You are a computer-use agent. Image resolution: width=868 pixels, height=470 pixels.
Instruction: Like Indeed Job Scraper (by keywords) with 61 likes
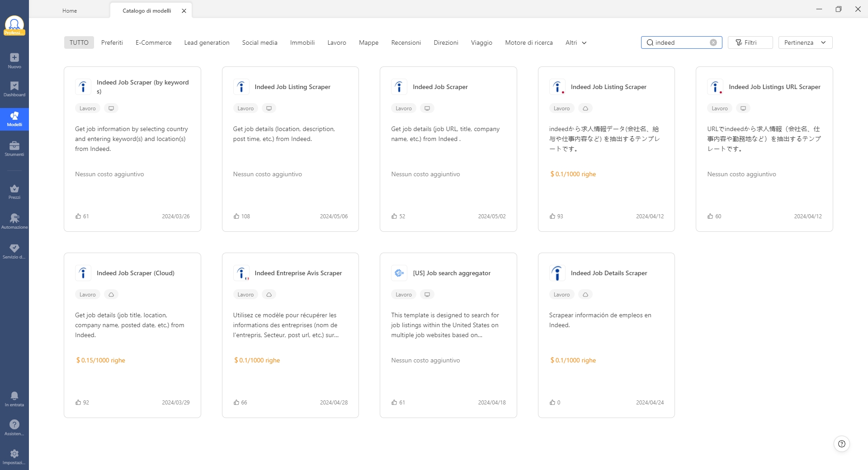pos(78,216)
